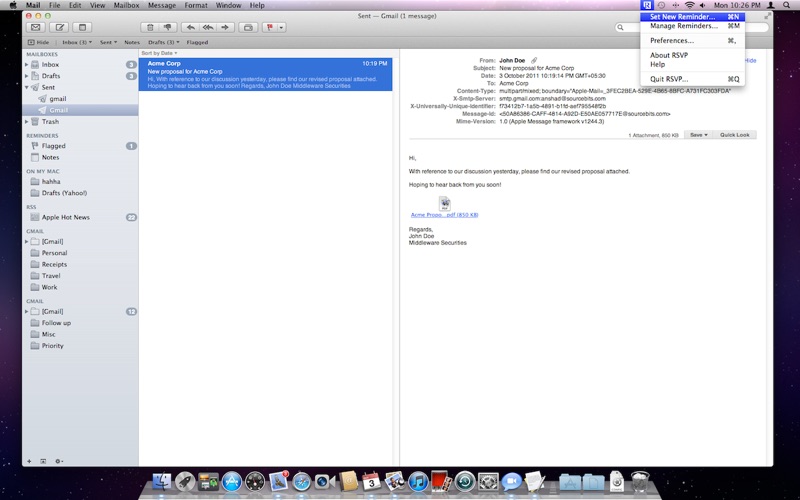
Task: Choose Quit RSVP from the menu
Action: pyautogui.click(x=692, y=79)
